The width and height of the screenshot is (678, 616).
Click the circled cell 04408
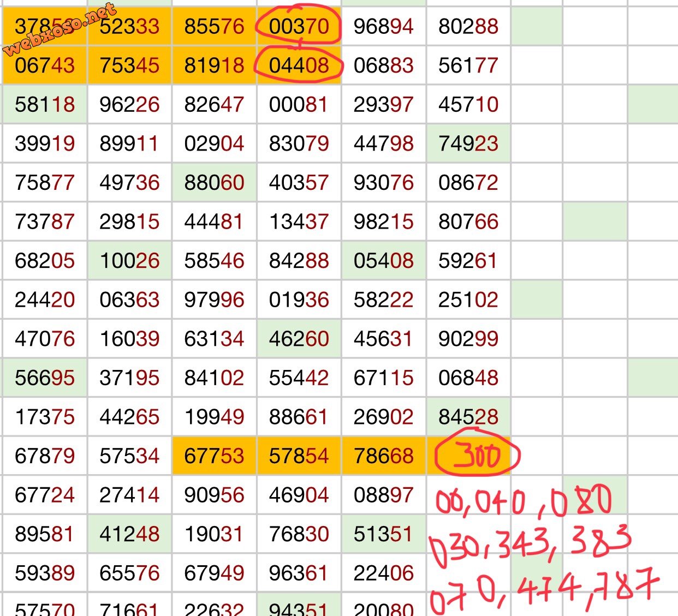[x=299, y=65]
